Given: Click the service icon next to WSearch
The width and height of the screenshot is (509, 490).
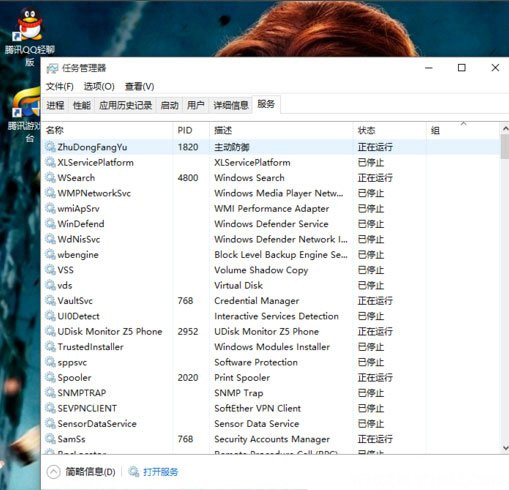Looking at the screenshot, I should (50, 177).
